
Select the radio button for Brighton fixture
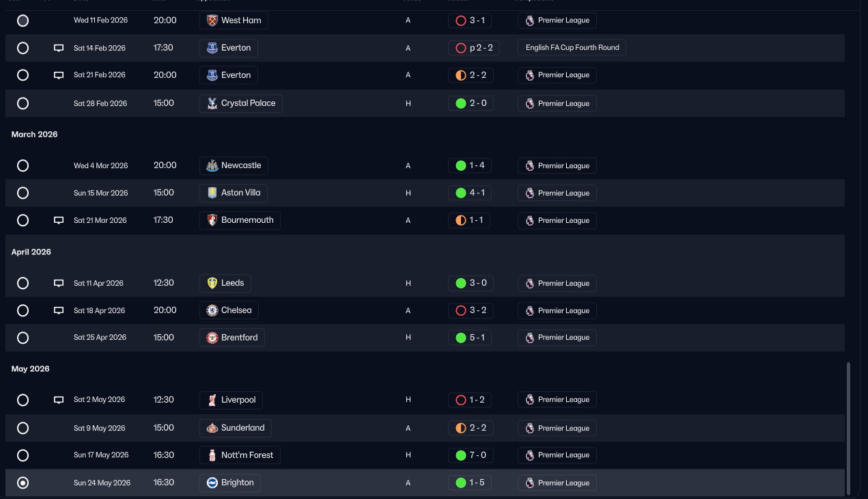tap(23, 483)
